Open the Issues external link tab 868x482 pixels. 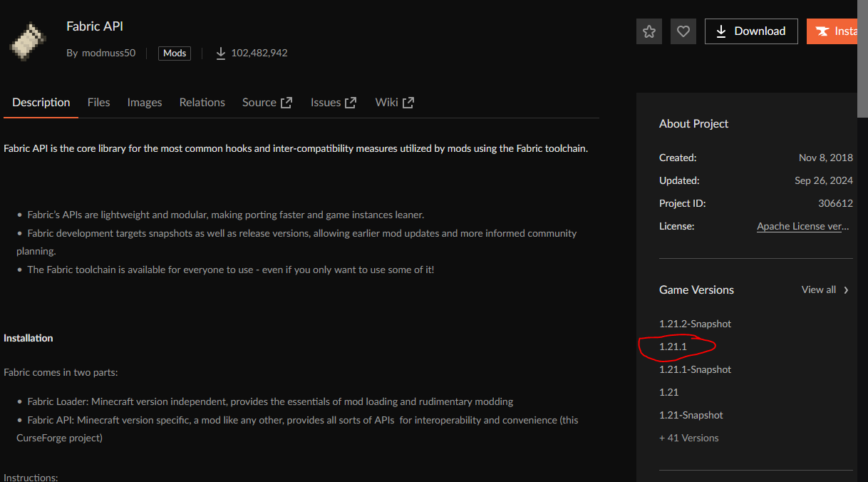[x=334, y=103]
